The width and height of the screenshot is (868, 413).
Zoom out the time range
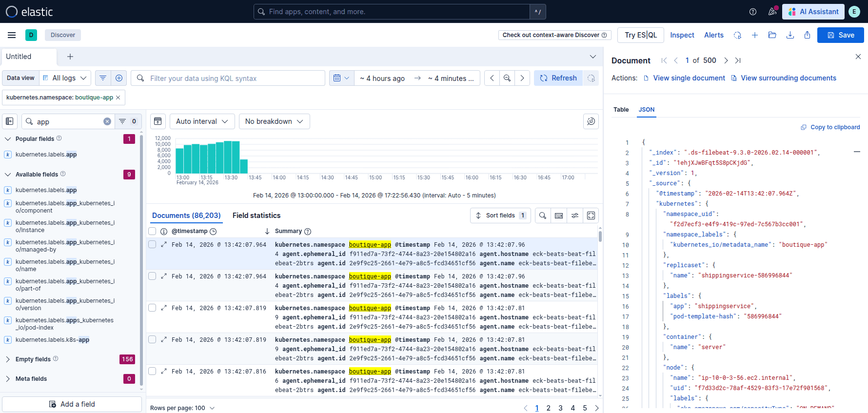point(507,78)
